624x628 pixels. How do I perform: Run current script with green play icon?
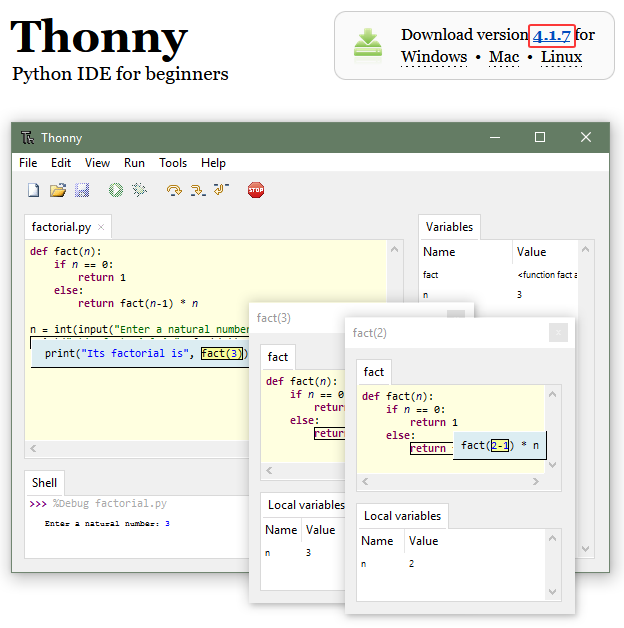click(x=116, y=190)
